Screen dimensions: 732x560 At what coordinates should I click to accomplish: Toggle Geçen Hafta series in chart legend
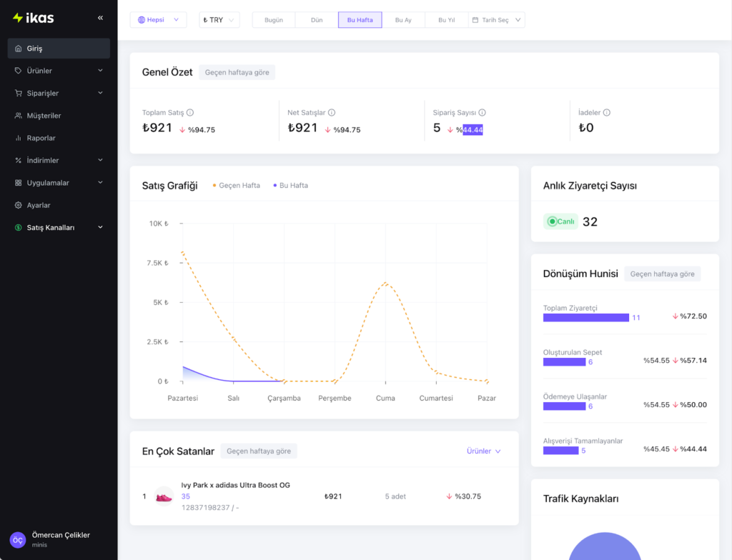click(237, 186)
